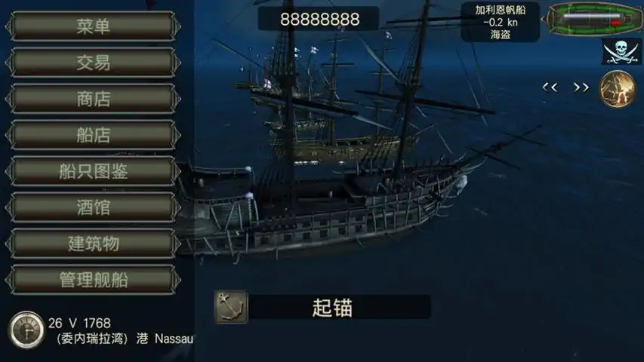Open the round ship portrait icon
Screen dimensions: 644x362
[618, 89]
